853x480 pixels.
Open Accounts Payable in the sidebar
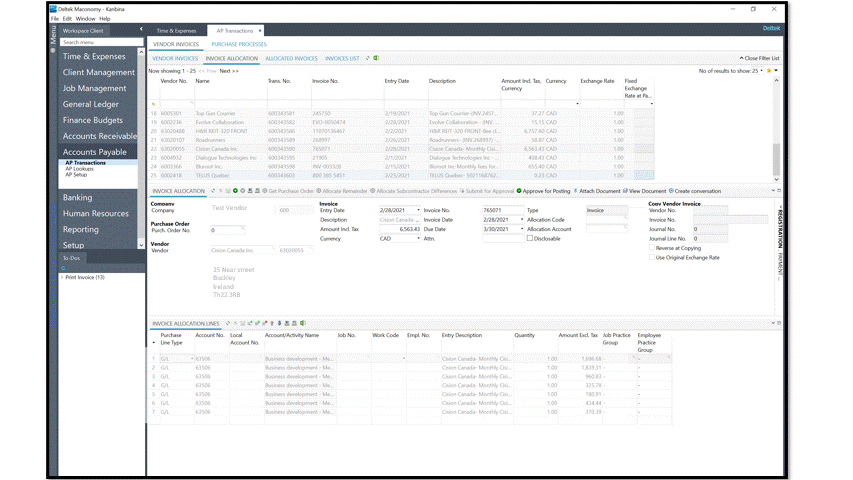tap(95, 152)
